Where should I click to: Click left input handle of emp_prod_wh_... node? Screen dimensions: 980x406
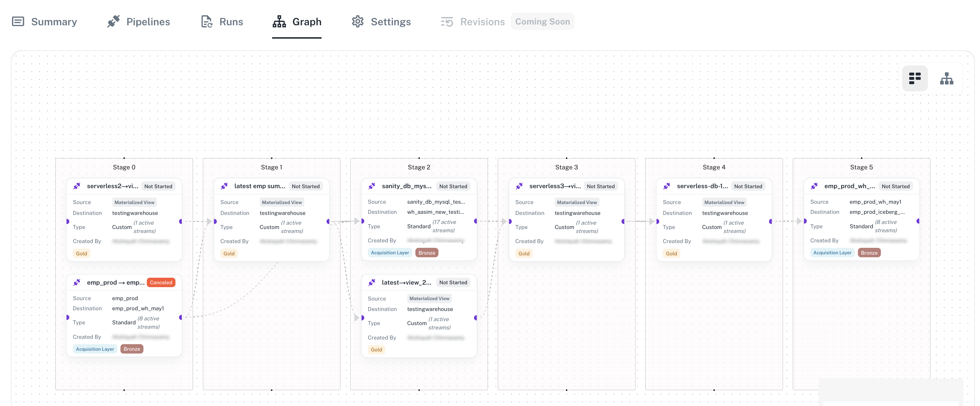click(x=805, y=221)
